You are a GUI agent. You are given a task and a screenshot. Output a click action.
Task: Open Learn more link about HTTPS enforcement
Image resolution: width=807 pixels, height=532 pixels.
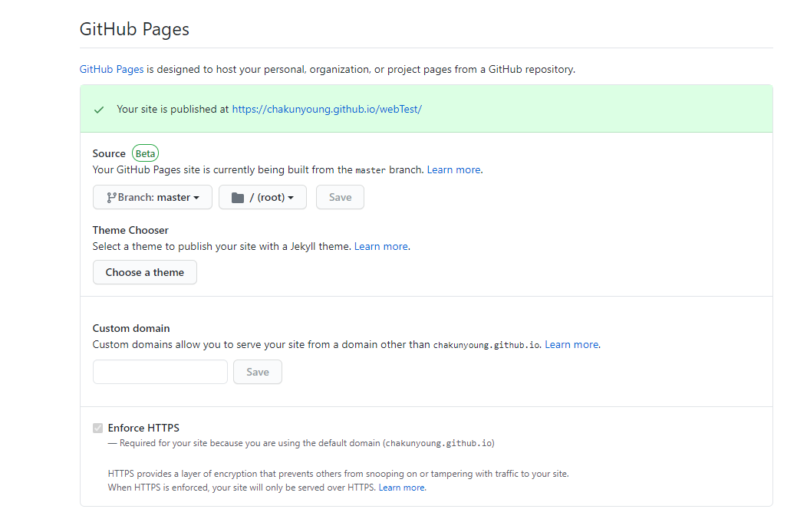[401, 488]
